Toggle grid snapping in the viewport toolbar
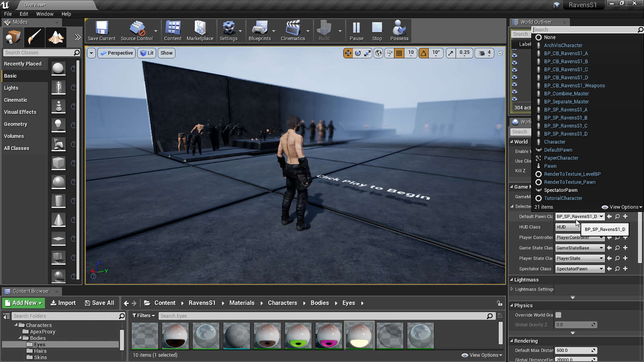This screenshot has height=362, width=644. pos(399,53)
